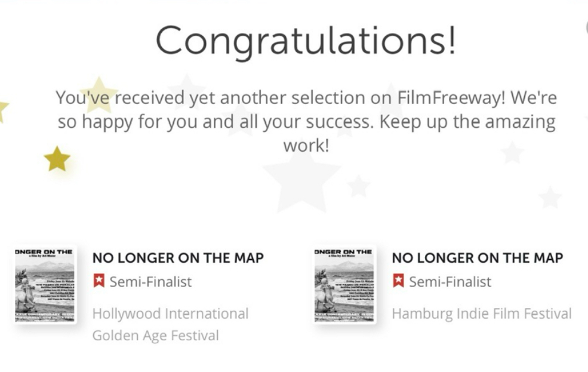
Task: Visit the Hollywood International Golden Age Festival link
Action: [x=170, y=324]
